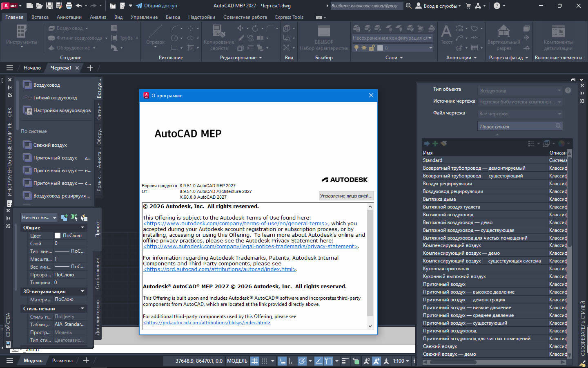Click the white Цвет swatch in Properties
The image size is (588, 368).
point(58,236)
